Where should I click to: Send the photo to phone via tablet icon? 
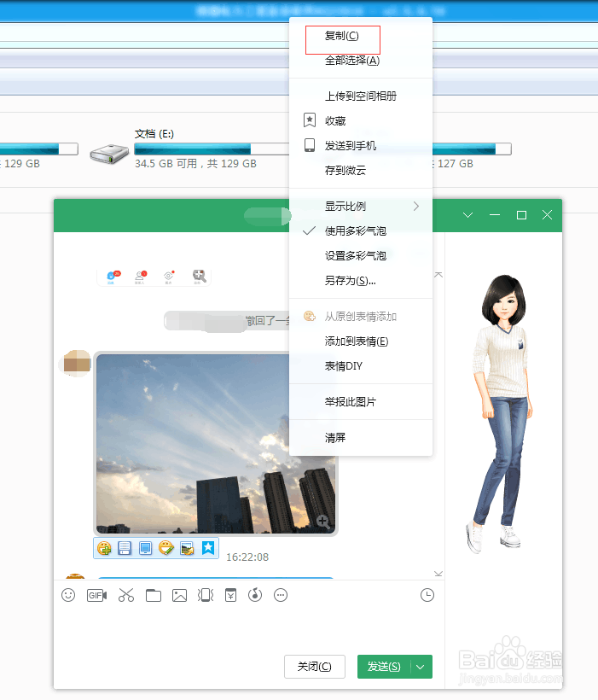pos(146,548)
